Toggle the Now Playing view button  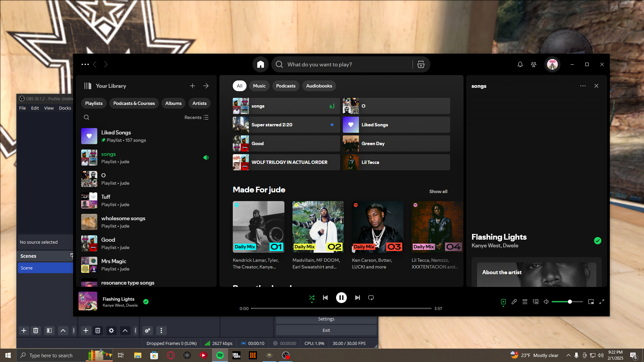[x=503, y=302]
